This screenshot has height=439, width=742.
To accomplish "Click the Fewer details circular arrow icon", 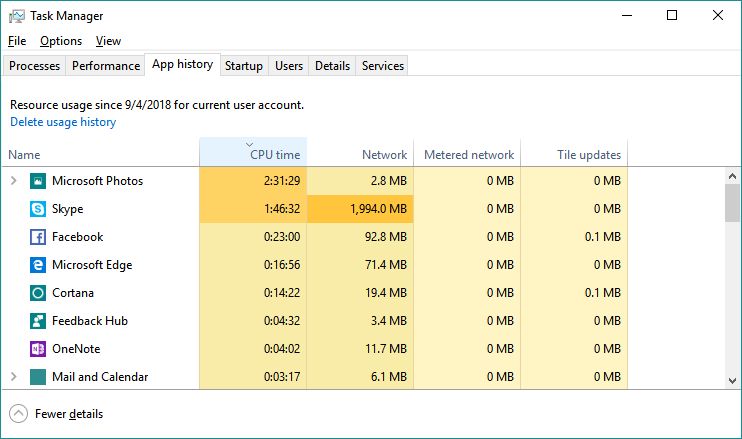I will (18, 414).
